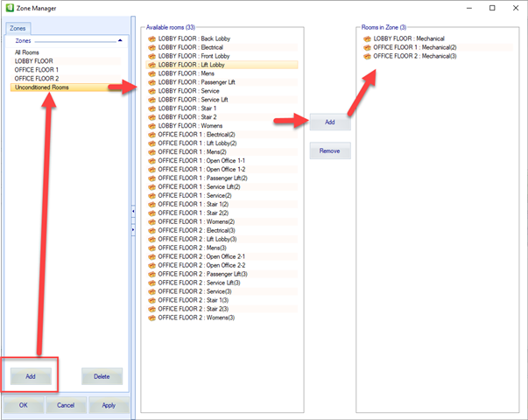Select OFFICE FLOOR 1 : Service Lift(2) row
Image resolution: width=528 pixels, height=420 pixels.
click(222, 186)
